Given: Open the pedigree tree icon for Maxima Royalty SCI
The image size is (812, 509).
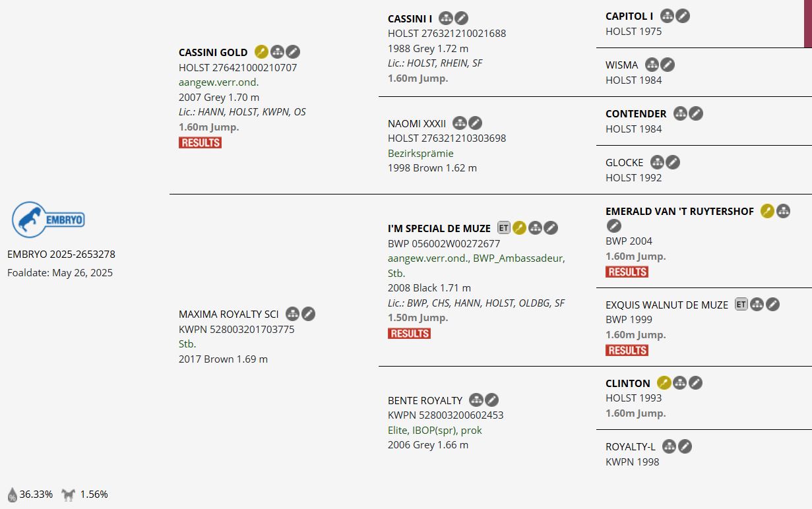Looking at the screenshot, I should tap(292, 314).
